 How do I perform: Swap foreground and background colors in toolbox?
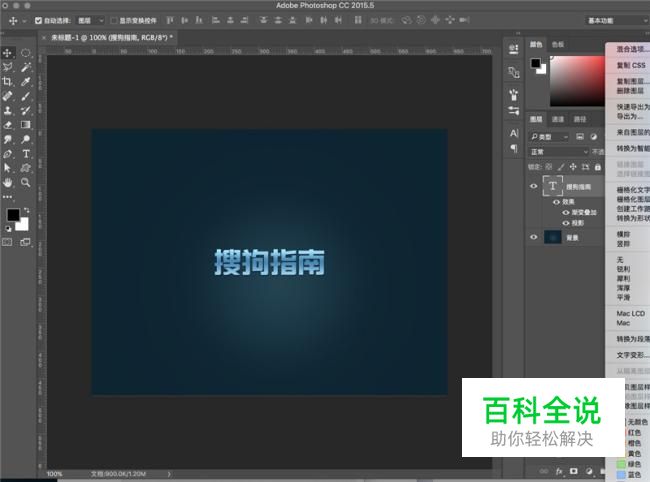[27, 211]
